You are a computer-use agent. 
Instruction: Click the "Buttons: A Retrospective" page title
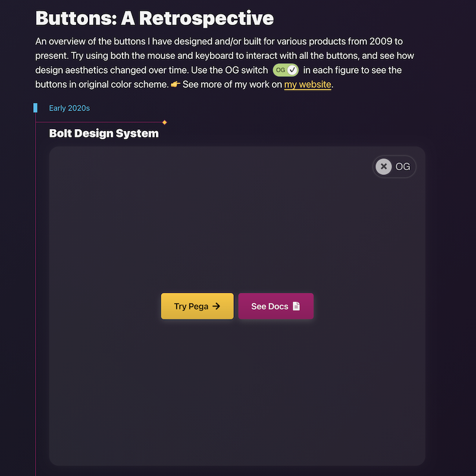coord(155,18)
